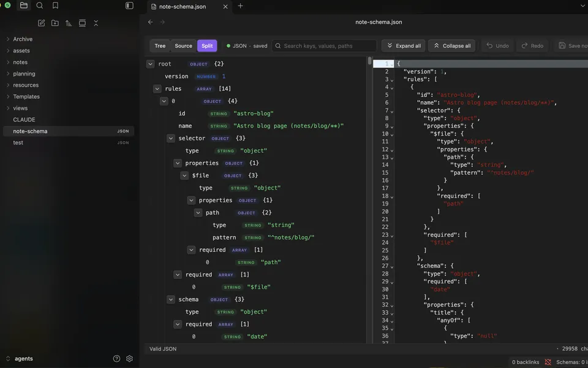Image resolution: width=588 pixels, height=368 pixels.
Task: Click Collapse all button
Action: point(452,46)
